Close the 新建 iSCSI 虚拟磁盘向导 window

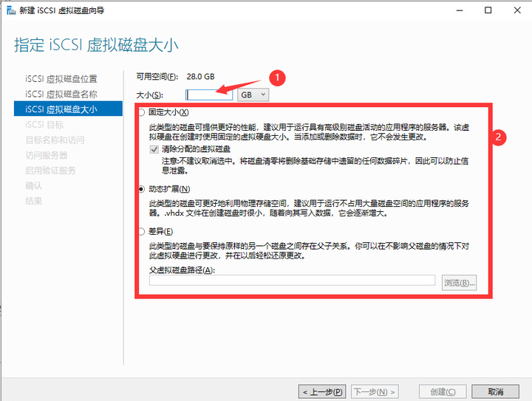tap(517, 10)
